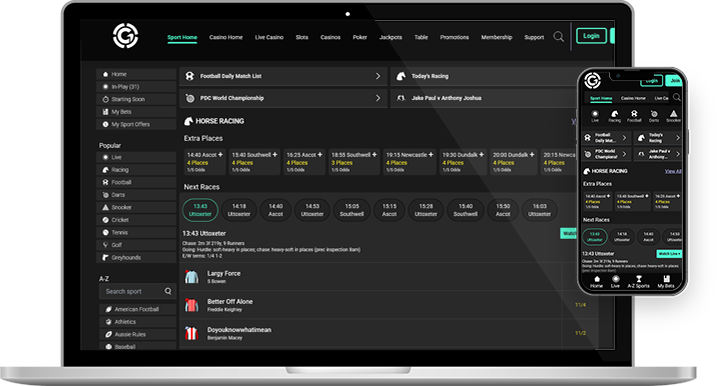Open American Football in the A-Z list
717x386 pixels.
[x=138, y=309]
